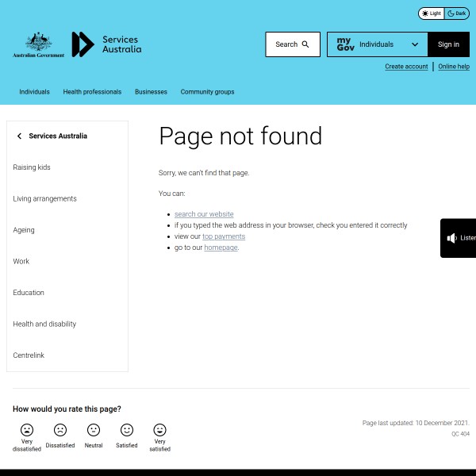
Task: Rate the page Very satisfied
Action: tap(159, 430)
